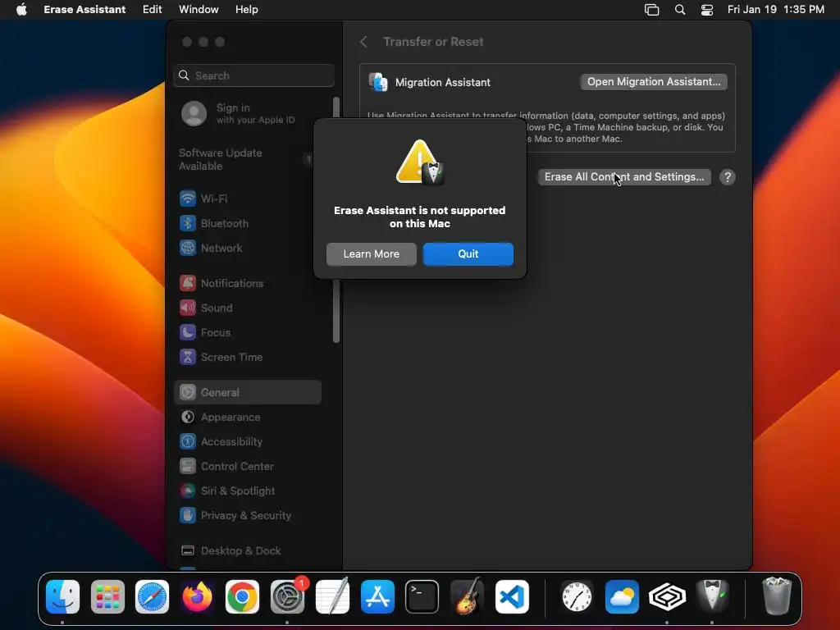Open Focus settings in sidebar

coord(248,333)
